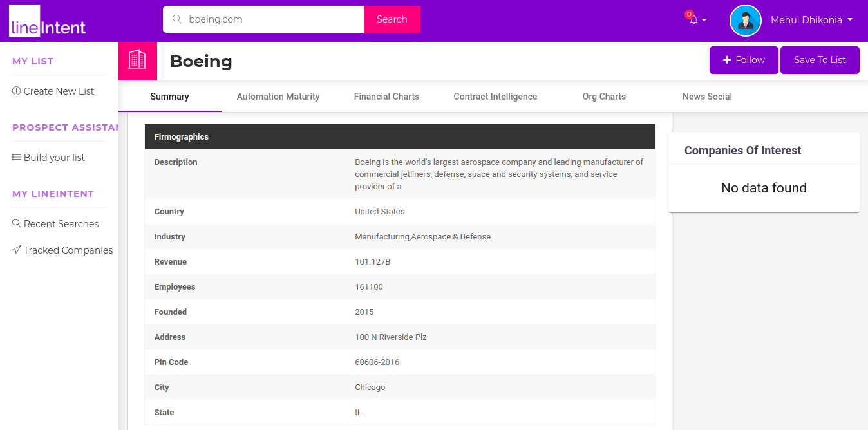
Task: Click the 60606-2016 pin code value
Action: [x=377, y=362]
